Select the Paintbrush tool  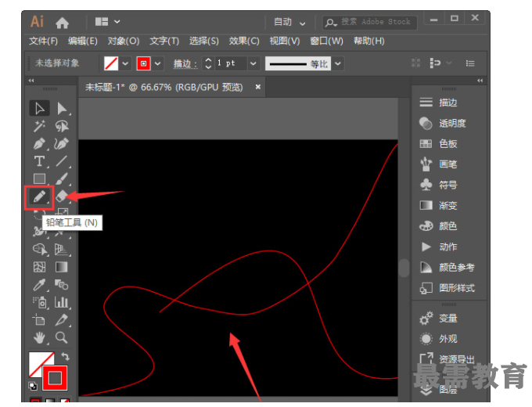tap(62, 178)
